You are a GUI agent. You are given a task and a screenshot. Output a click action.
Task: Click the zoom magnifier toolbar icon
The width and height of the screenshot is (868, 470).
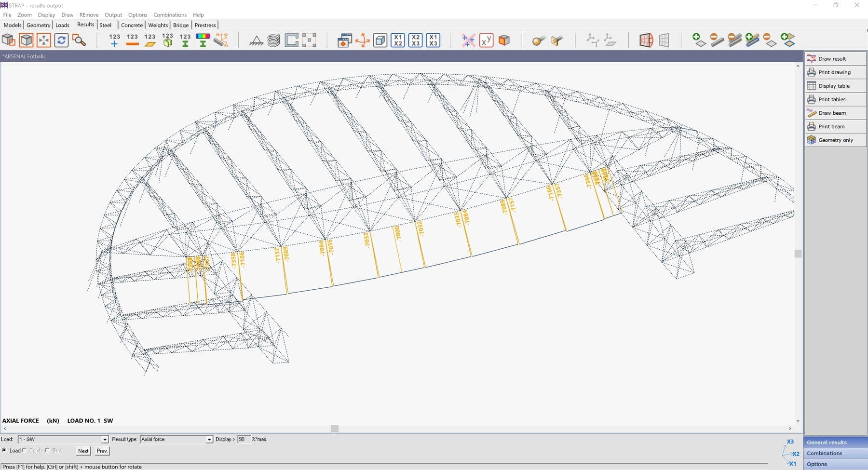click(x=79, y=40)
